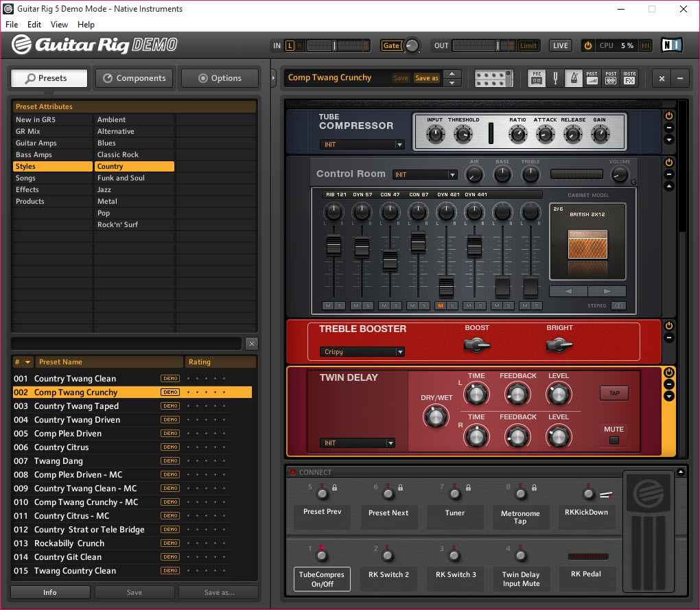
Task: Click the RKKickDown pedal icon
Action: tap(606, 495)
